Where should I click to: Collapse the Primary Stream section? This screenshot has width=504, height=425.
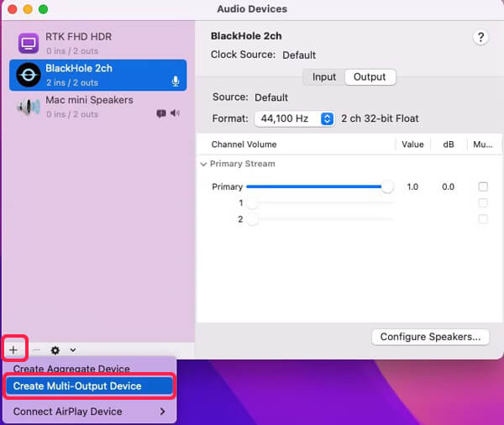coord(203,165)
